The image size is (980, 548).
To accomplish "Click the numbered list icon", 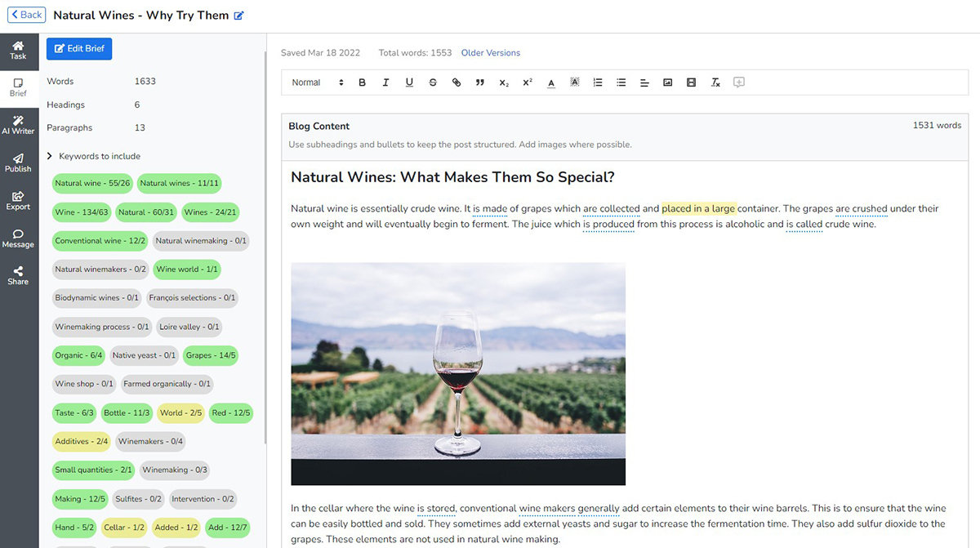I will 598,82.
